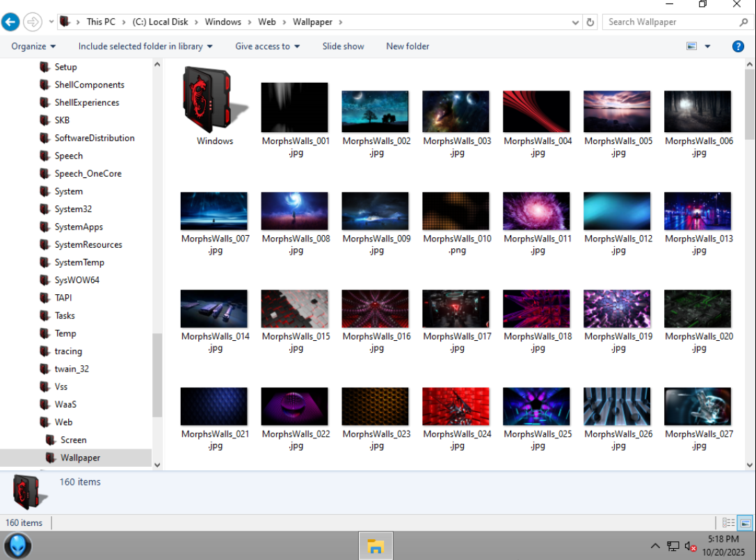This screenshot has width=756, height=560.
Task: Click the tracing folder icon
Action: pos(45,351)
